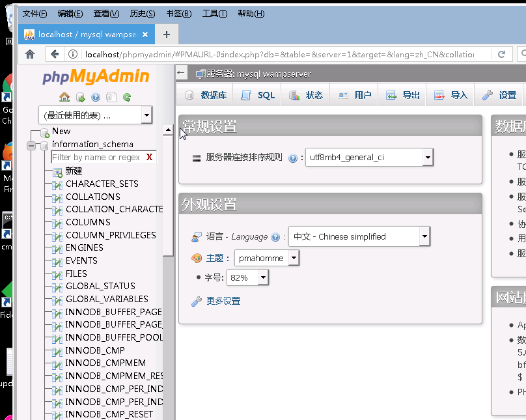Reload navigation panel with green refresh icon
The height and width of the screenshot is (420, 526).
click(x=127, y=97)
